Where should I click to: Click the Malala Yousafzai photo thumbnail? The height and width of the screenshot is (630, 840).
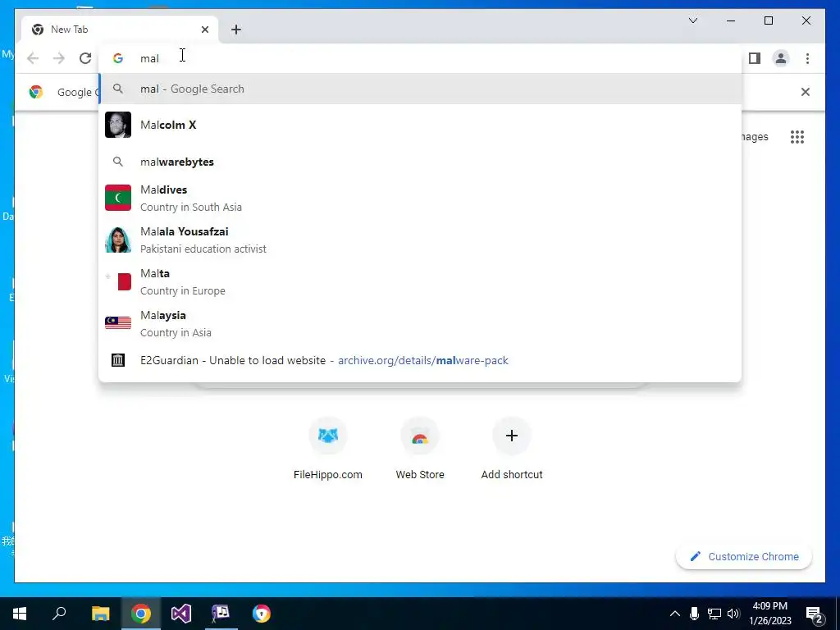pyautogui.click(x=118, y=240)
